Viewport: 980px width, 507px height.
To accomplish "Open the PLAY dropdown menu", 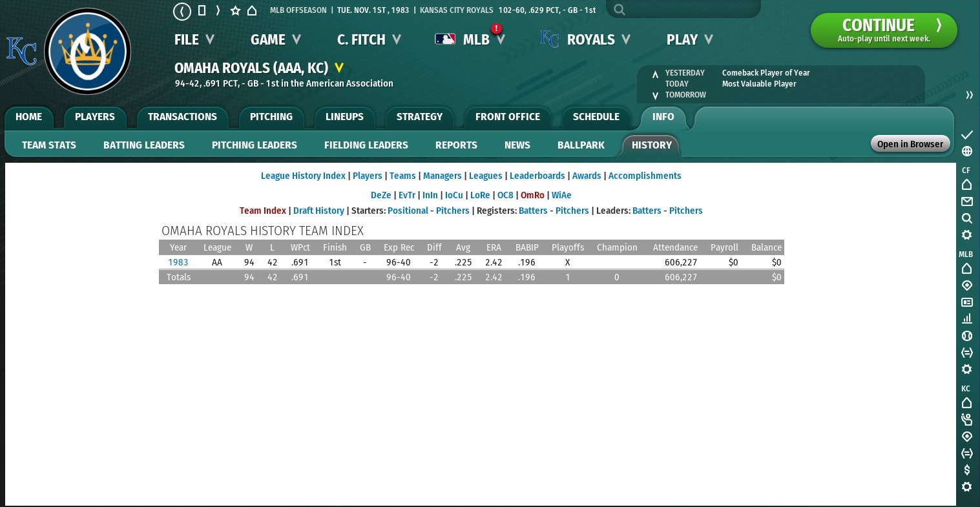I will 689,39.
